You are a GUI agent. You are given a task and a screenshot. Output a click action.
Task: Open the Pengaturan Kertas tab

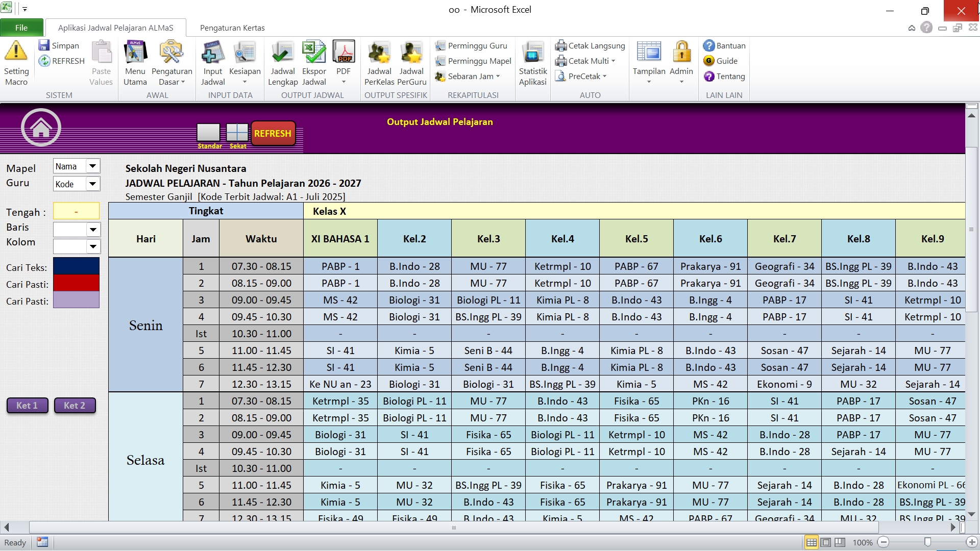(232, 28)
